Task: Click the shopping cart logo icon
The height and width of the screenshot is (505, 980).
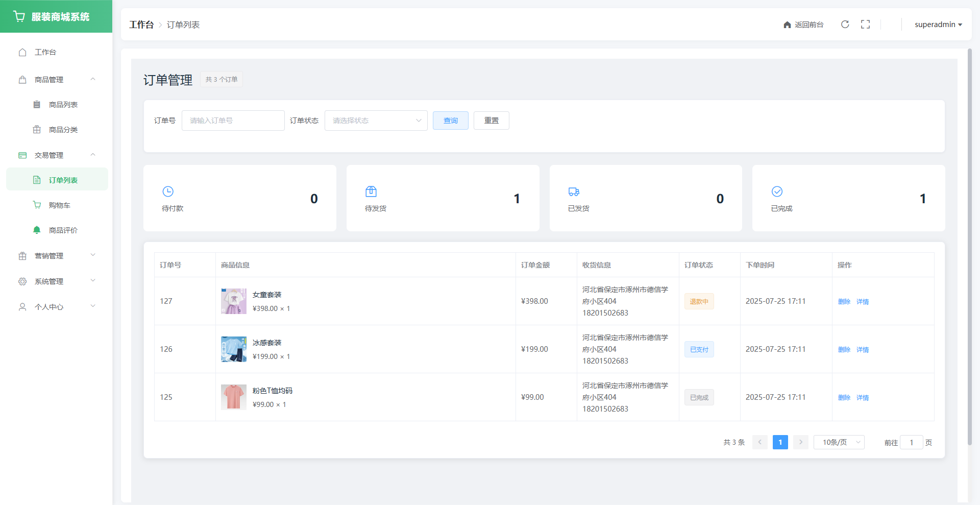Action: [19, 16]
